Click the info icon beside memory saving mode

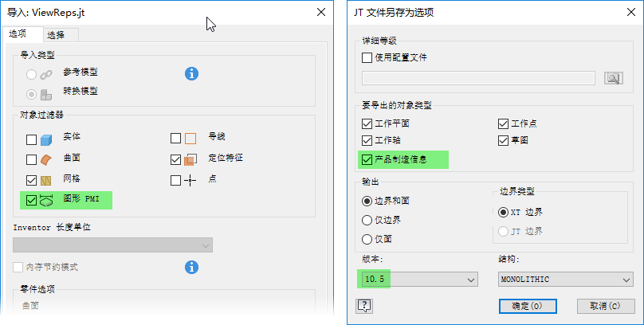pos(191,267)
